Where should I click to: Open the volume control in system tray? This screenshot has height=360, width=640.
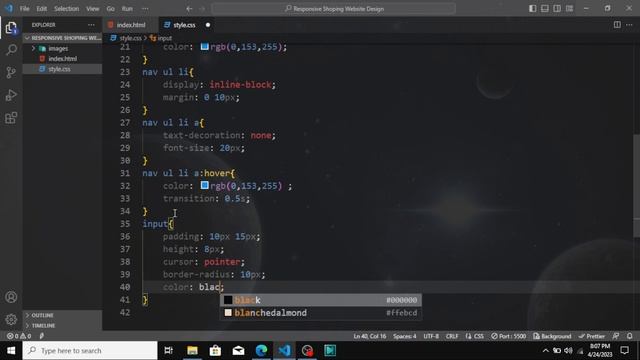pyautogui.click(x=569, y=350)
